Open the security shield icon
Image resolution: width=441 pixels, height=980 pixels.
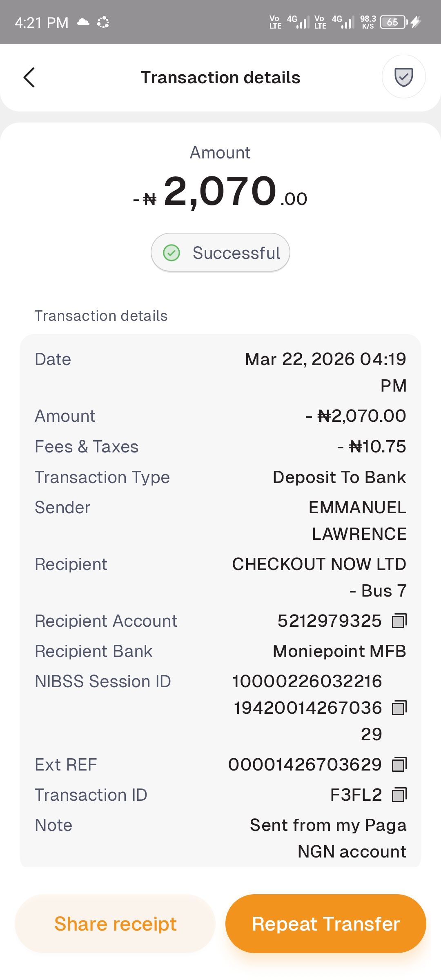point(403,77)
